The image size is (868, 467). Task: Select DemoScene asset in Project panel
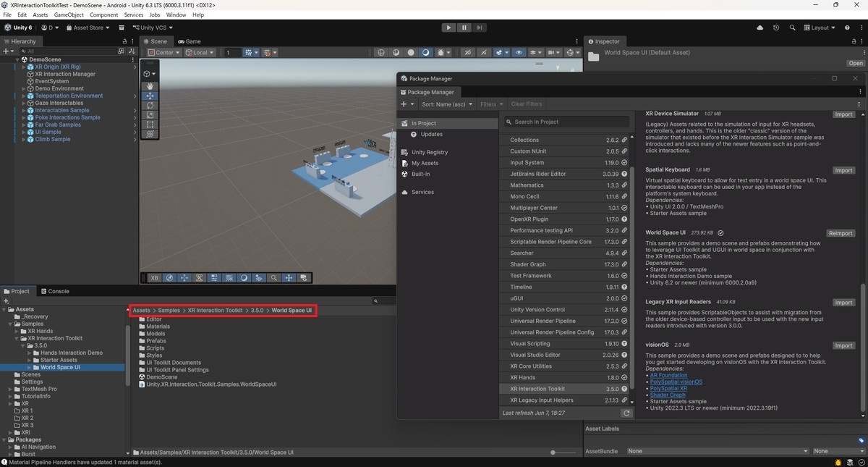click(x=161, y=377)
